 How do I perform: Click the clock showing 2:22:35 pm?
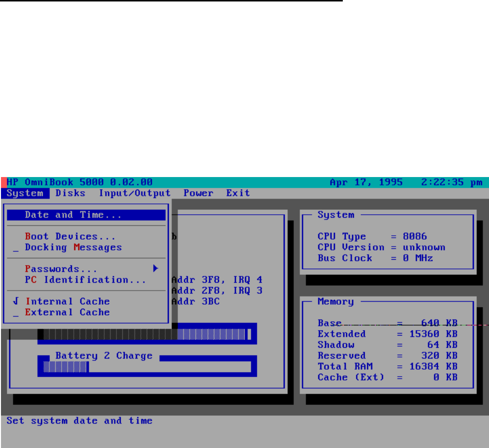tap(451, 182)
